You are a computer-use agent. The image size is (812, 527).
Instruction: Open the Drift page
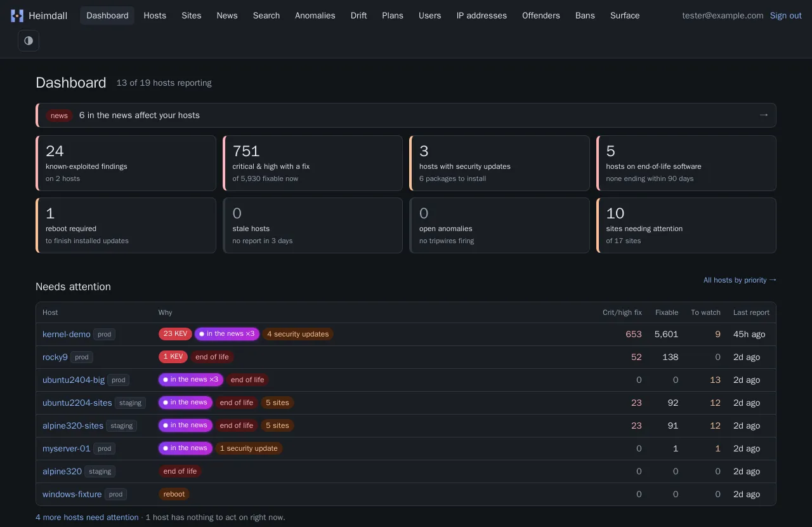[359, 15]
